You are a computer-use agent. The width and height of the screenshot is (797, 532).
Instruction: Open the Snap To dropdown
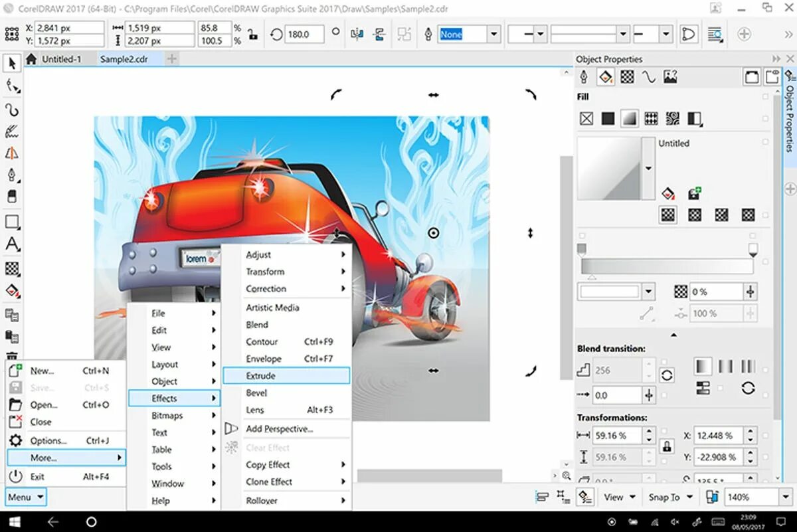pos(669,497)
